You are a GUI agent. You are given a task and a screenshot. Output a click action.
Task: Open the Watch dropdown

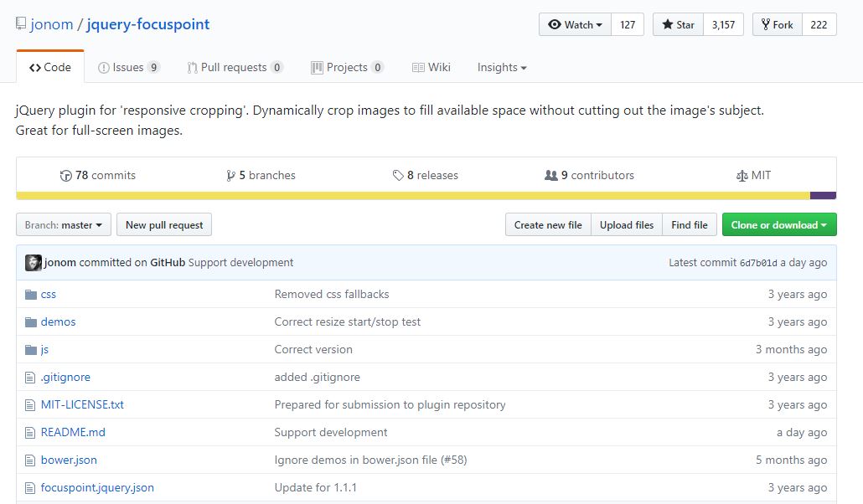[575, 25]
